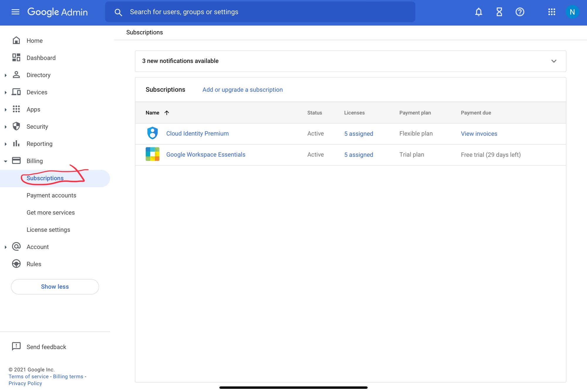
Task: Select Subscriptions in the Billing menu
Action: pos(55,178)
